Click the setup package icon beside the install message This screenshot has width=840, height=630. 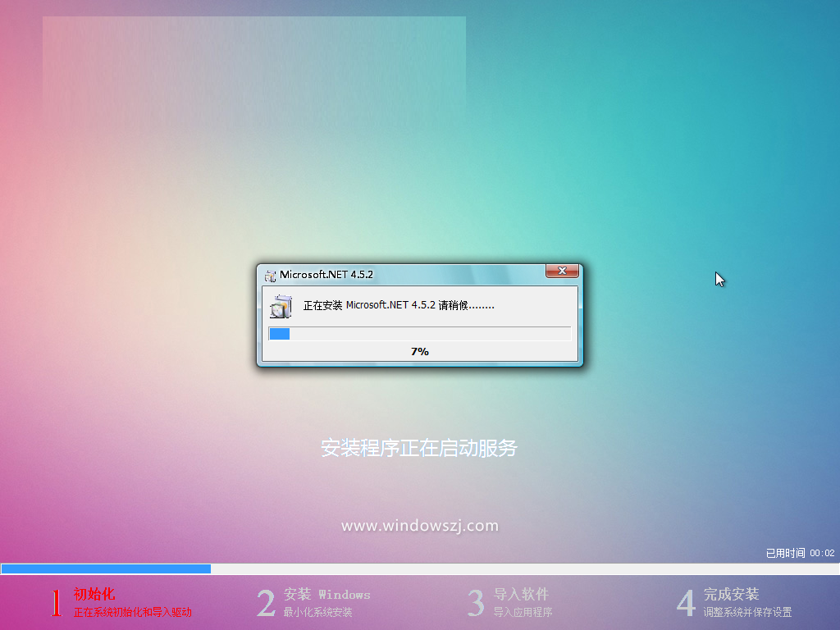click(x=281, y=307)
